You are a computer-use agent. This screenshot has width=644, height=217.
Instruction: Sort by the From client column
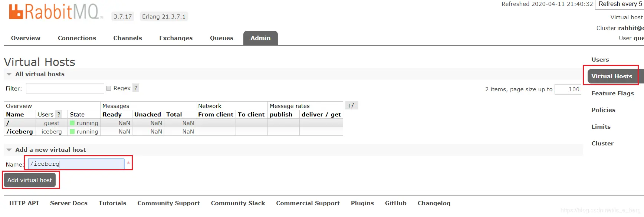pos(216,115)
